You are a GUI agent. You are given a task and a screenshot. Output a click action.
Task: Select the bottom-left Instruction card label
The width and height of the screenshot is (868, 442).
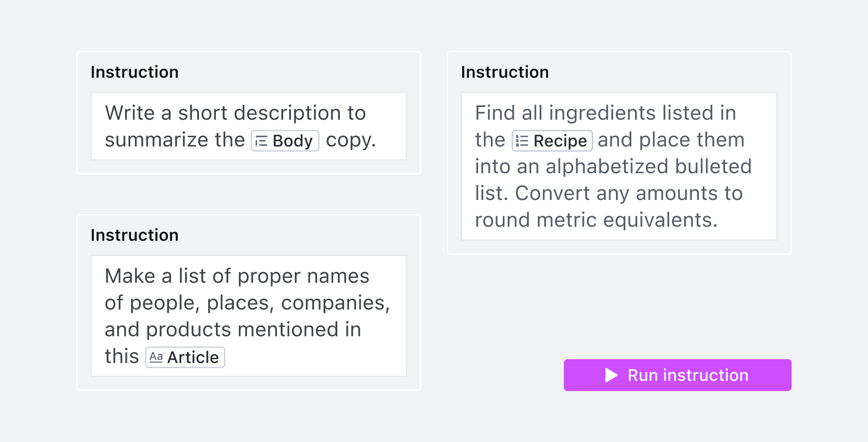[x=134, y=235]
